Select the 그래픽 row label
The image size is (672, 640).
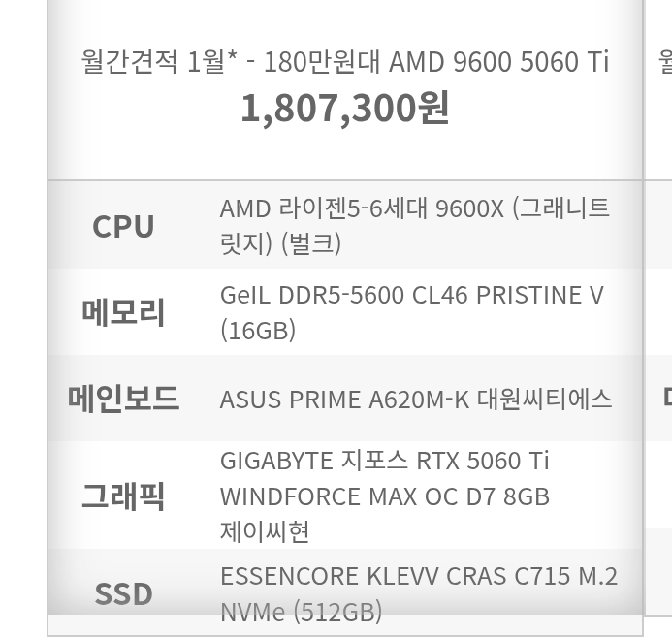pyautogui.click(x=123, y=496)
